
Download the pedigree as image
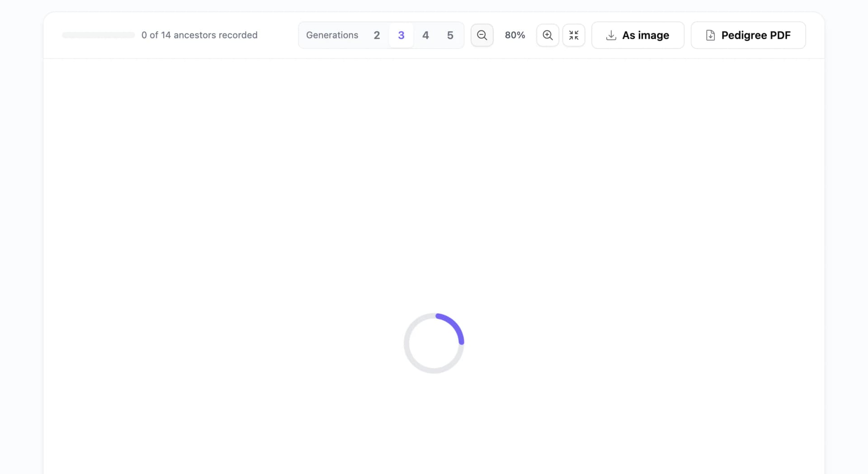click(x=638, y=35)
